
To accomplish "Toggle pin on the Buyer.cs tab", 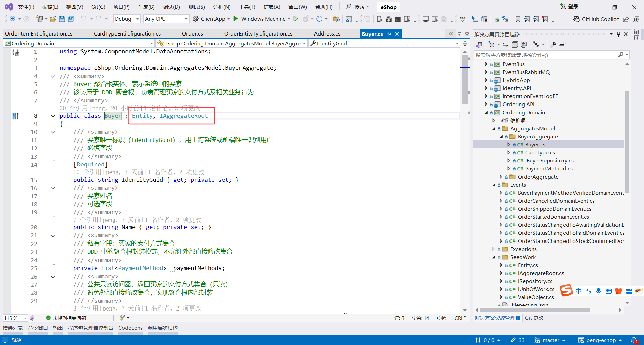I will tap(389, 34).
